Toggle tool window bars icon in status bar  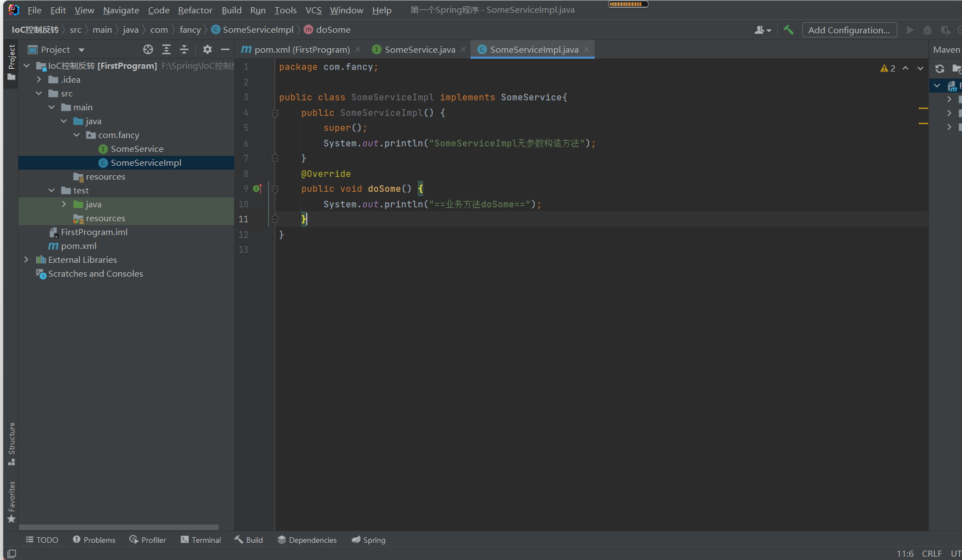(x=12, y=553)
